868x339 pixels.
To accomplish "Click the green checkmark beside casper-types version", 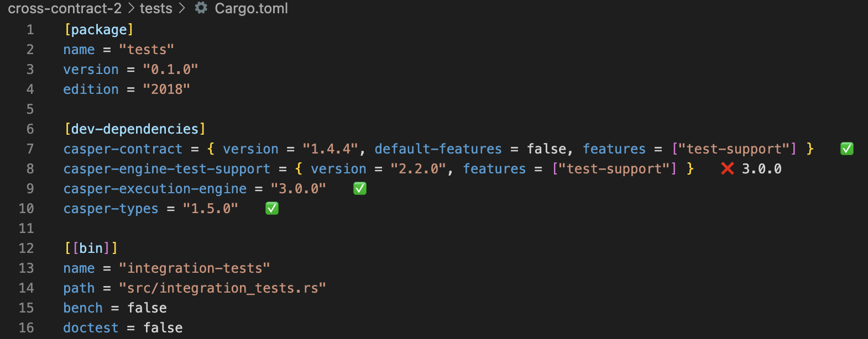I will click(271, 209).
